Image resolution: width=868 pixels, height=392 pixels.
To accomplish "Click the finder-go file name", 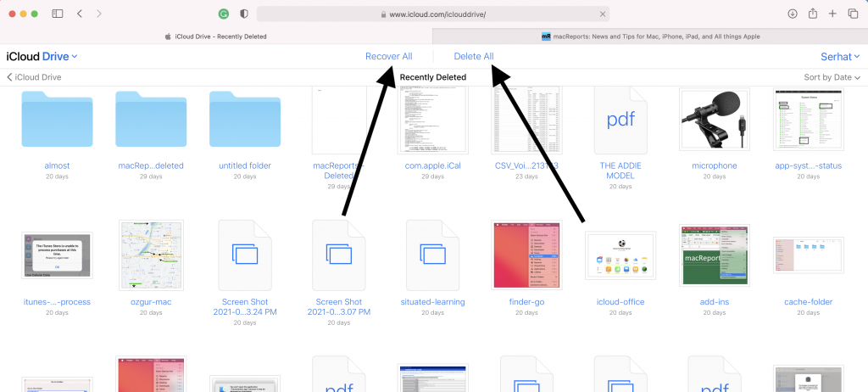I will point(526,302).
